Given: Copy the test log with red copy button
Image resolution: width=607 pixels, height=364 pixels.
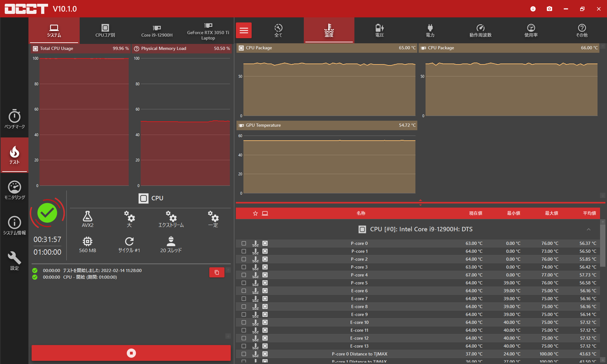Looking at the screenshot, I should (217, 272).
